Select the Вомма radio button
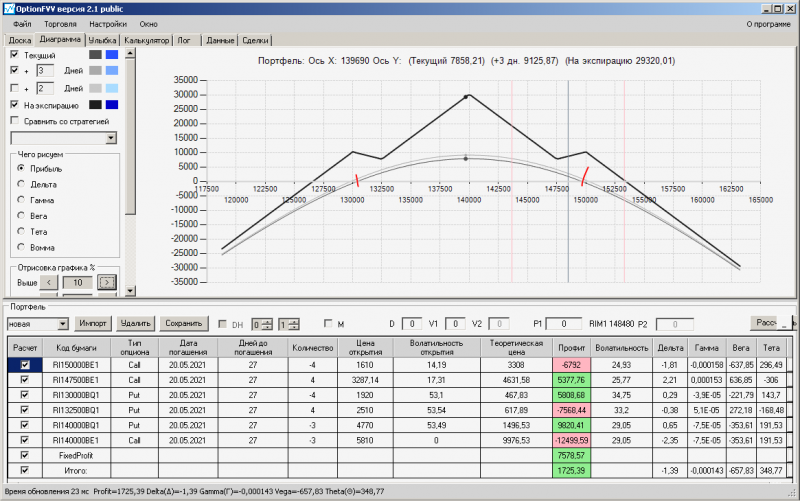 coord(21,247)
